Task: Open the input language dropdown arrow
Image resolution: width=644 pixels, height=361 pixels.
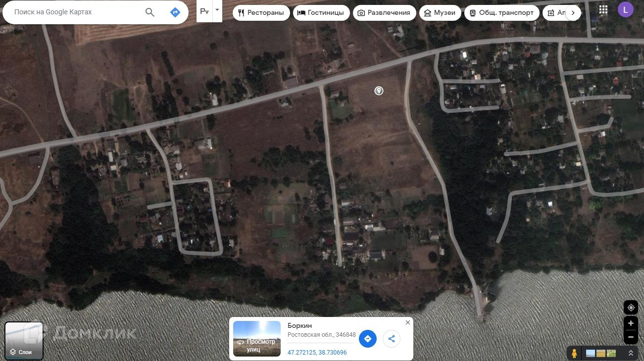Action: coord(217,10)
